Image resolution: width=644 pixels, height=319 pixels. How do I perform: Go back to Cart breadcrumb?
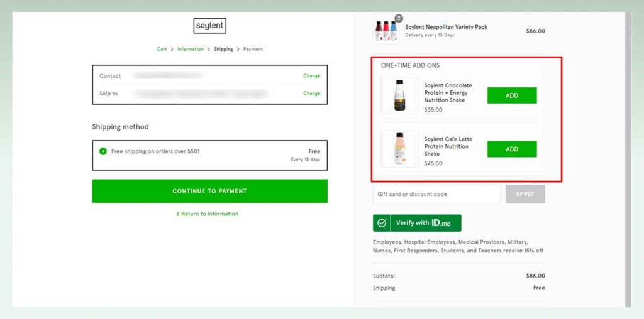pyautogui.click(x=162, y=49)
